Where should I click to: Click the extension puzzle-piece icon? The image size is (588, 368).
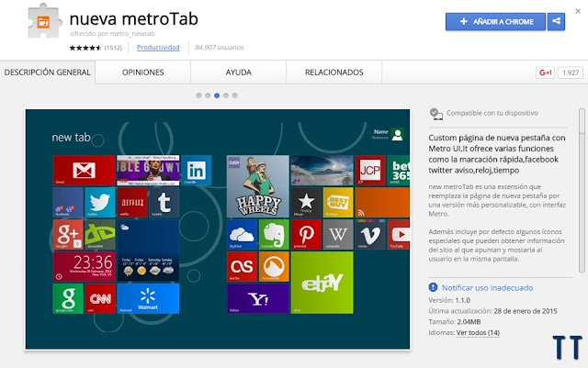pyautogui.click(x=44, y=21)
